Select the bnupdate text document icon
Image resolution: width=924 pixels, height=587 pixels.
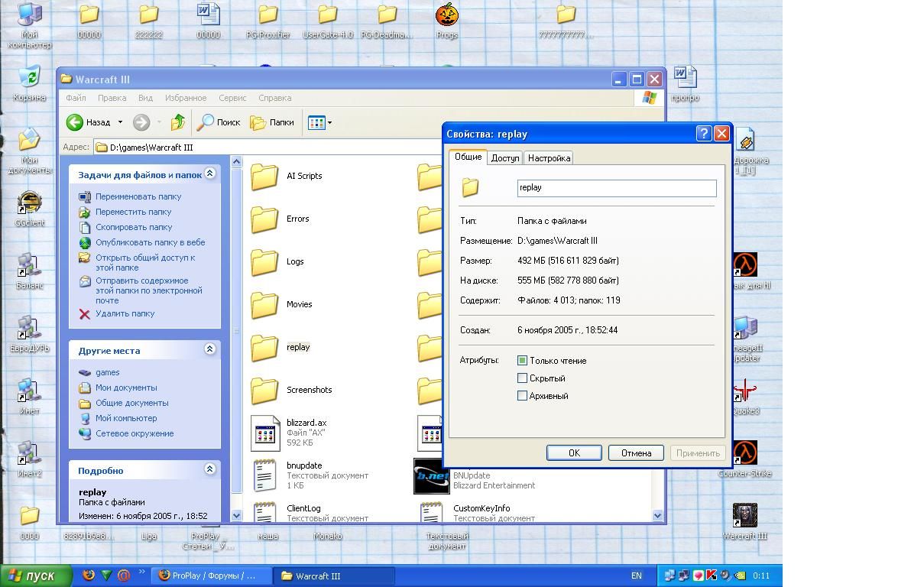[264, 475]
